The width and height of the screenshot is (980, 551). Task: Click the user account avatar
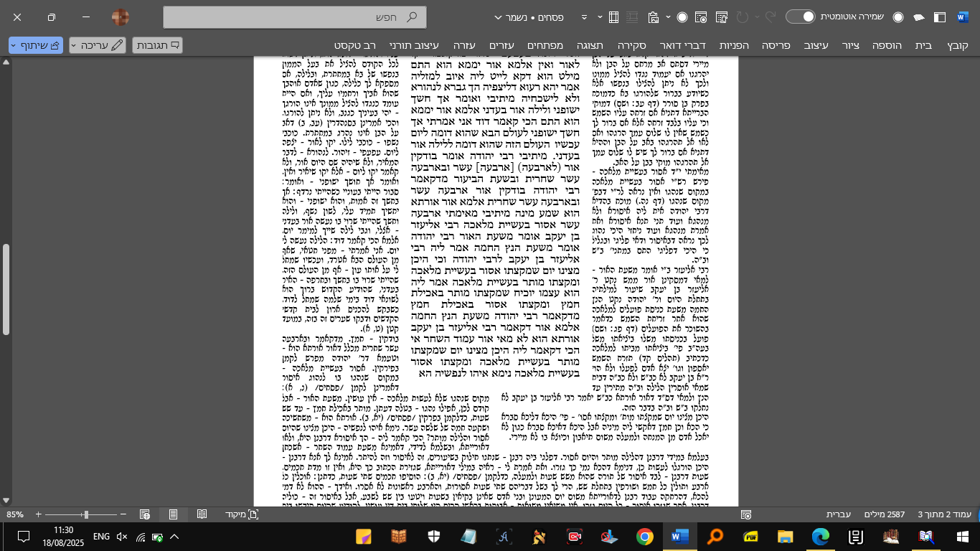(x=121, y=17)
